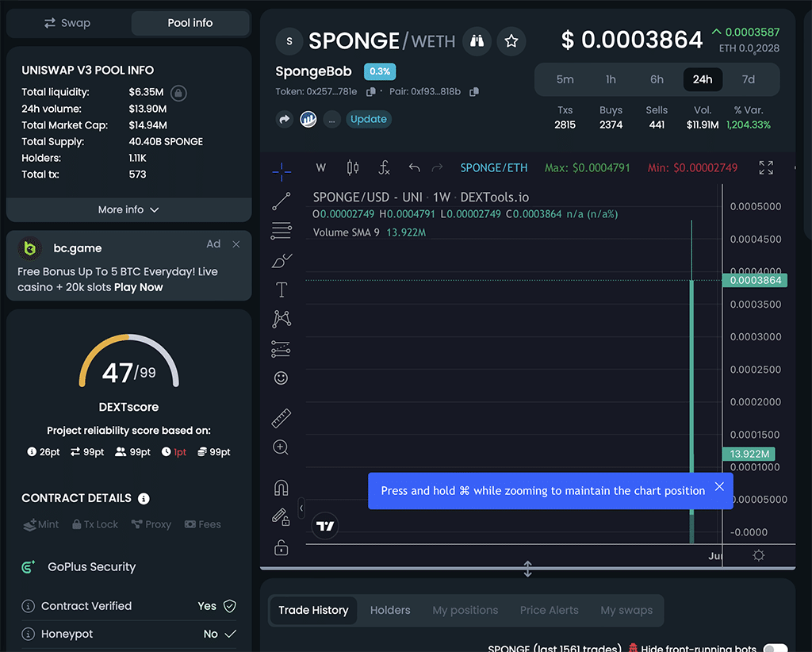
Task: Select the zoom in tool
Action: tap(281, 447)
